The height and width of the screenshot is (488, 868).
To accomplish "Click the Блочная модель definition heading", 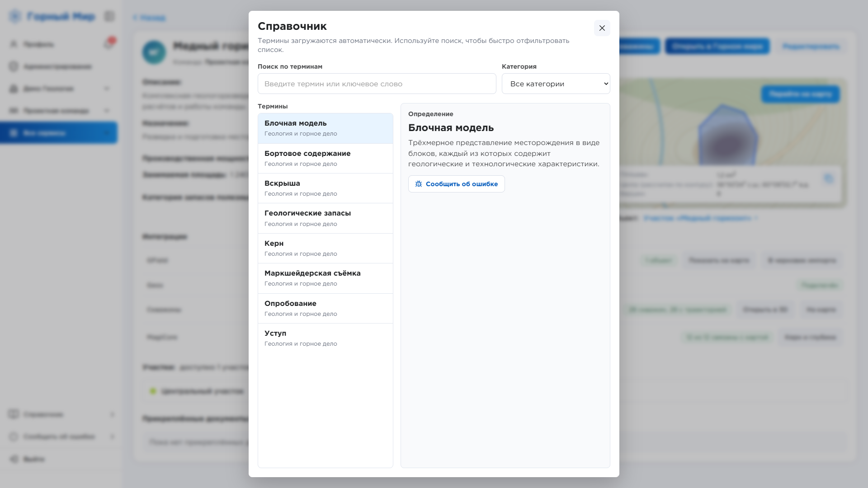I will tap(451, 128).
